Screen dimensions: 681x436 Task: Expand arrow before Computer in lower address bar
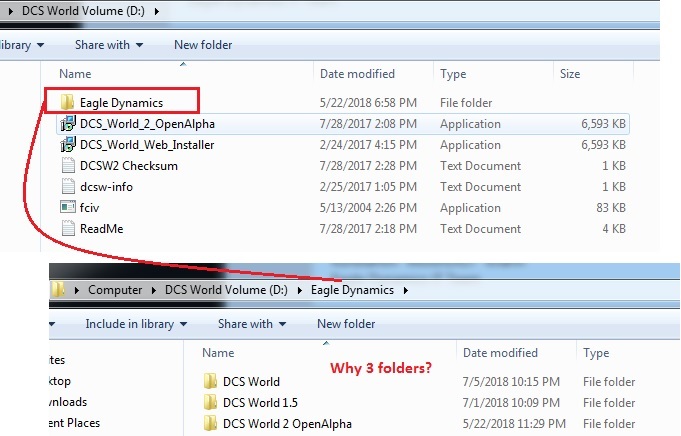77,290
